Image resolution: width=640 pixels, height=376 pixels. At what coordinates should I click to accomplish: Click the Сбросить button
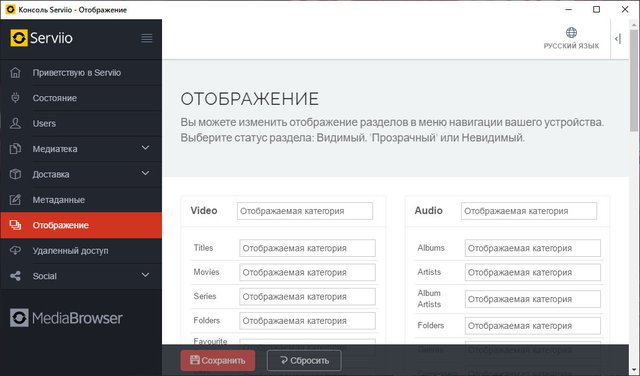304,360
